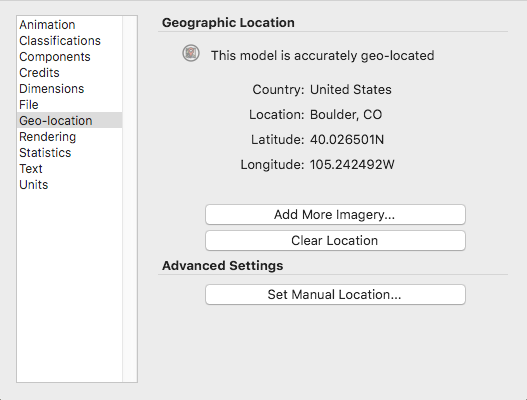527x400 pixels.
Task: Click the latitude value 40.026501N
Action: [x=347, y=139]
